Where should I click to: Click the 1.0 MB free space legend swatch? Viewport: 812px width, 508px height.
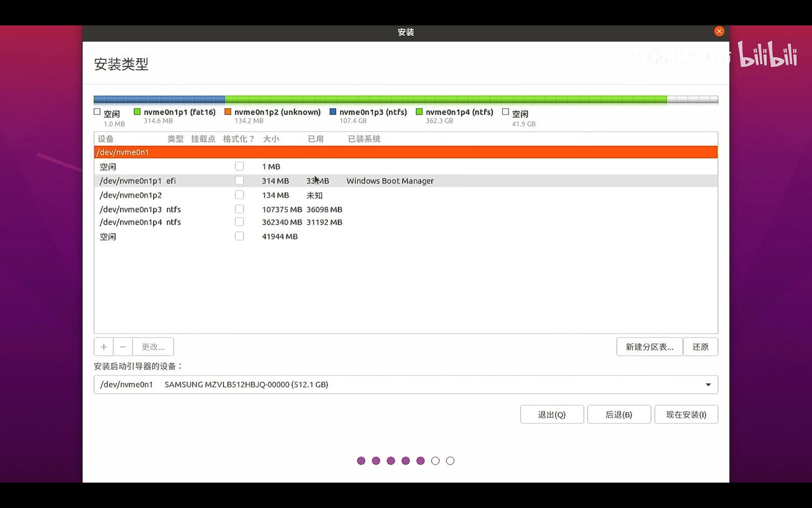click(97, 111)
